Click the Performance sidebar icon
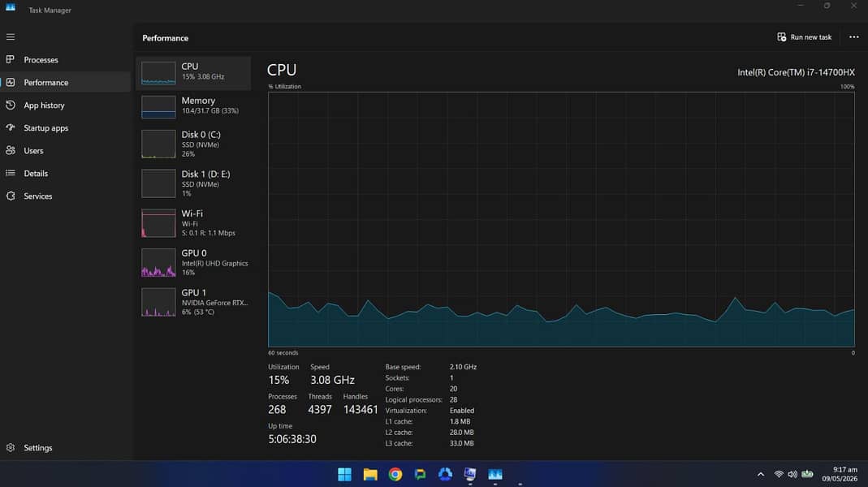The image size is (868, 487). tap(11, 82)
